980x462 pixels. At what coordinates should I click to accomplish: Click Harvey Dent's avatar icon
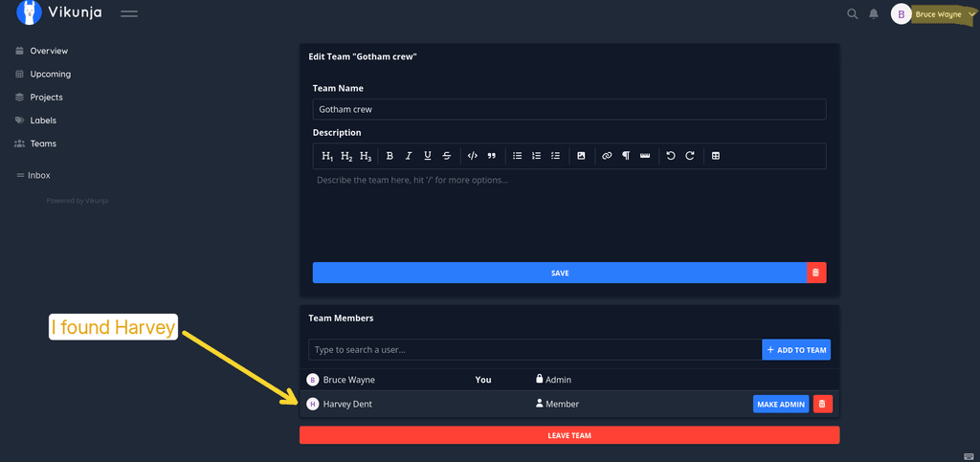point(313,404)
